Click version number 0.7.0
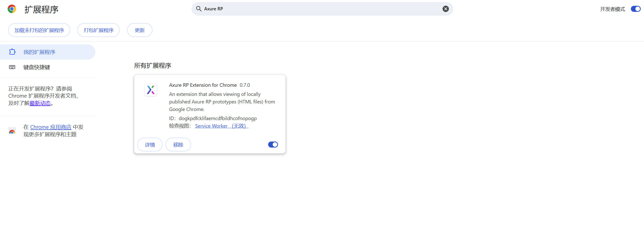Image resolution: width=644 pixels, height=252 pixels. coord(245,85)
